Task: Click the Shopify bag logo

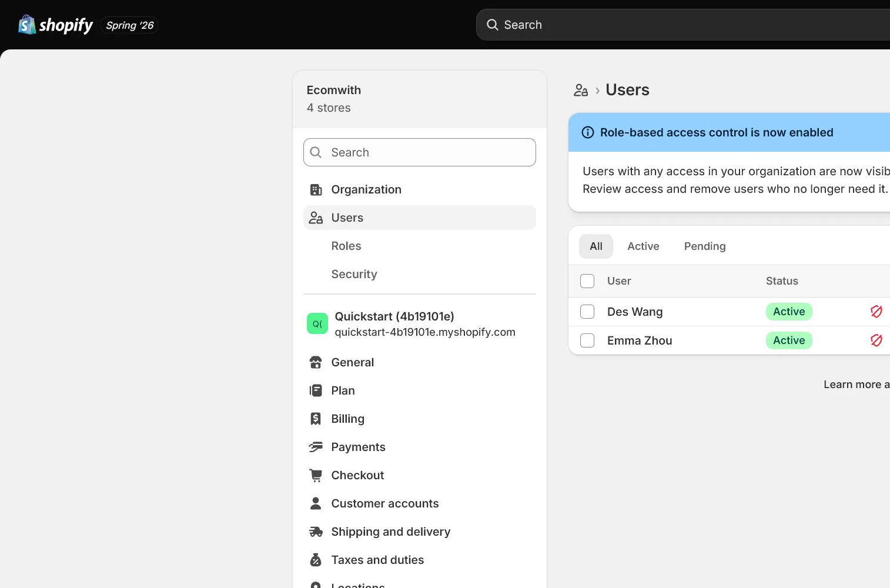Action: click(x=27, y=25)
